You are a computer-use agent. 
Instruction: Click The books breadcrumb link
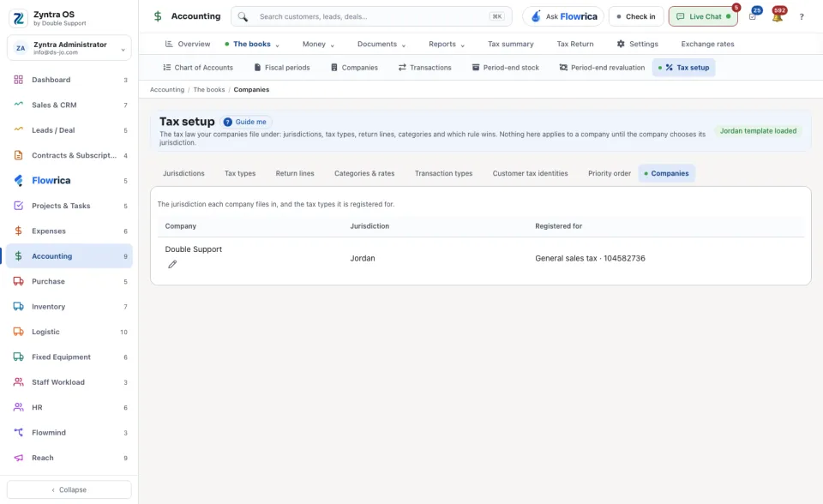pyautogui.click(x=209, y=90)
